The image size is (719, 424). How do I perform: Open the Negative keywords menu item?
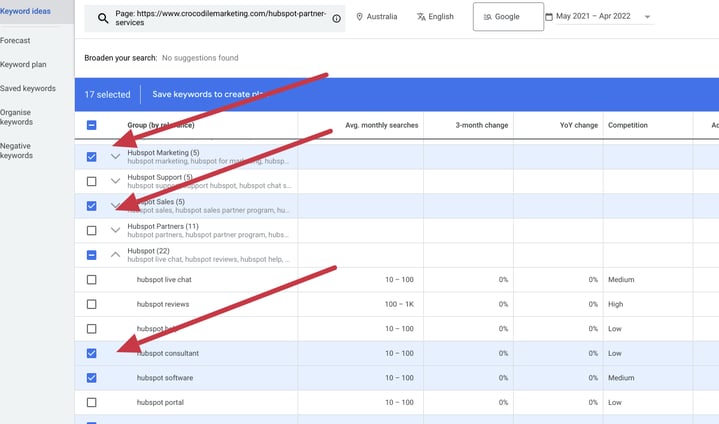(17, 150)
